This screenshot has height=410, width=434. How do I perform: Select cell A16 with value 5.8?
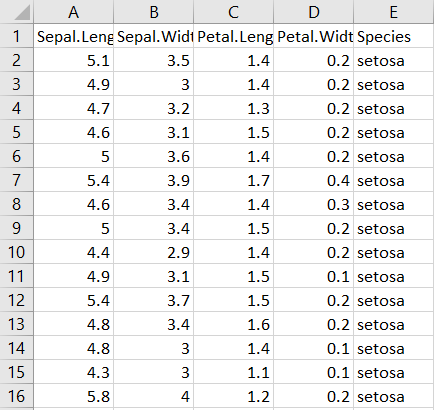pos(73,396)
